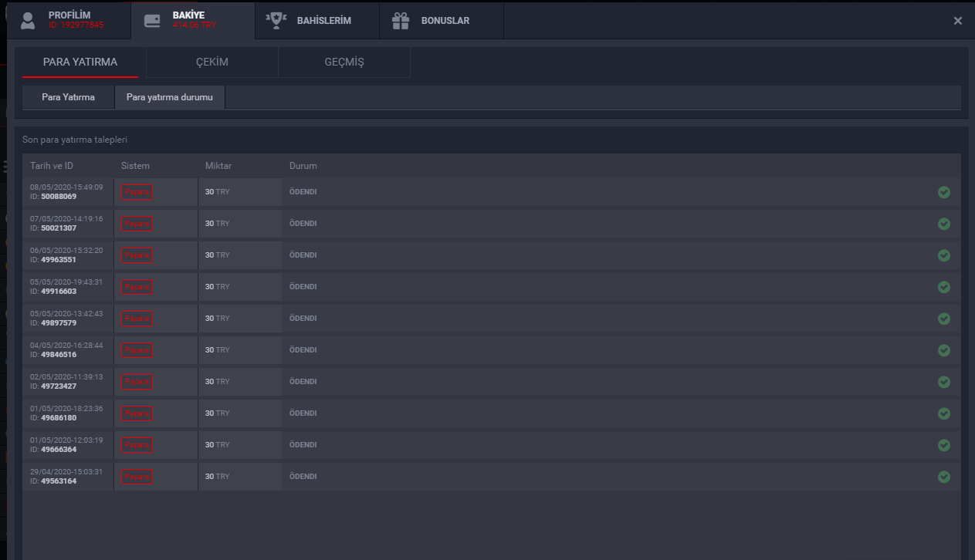Screen dimensions: 975x560
Task: Click 30 TRY amount for ID 49846516
Action: (x=217, y=350)
